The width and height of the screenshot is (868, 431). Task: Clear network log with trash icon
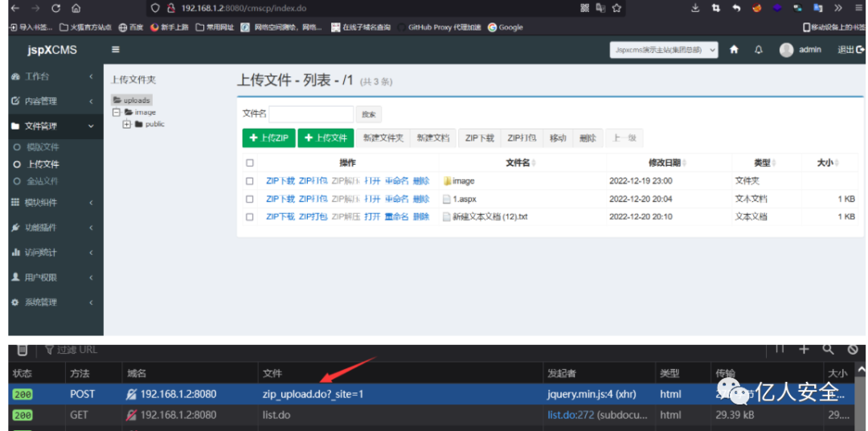[23, 350]
